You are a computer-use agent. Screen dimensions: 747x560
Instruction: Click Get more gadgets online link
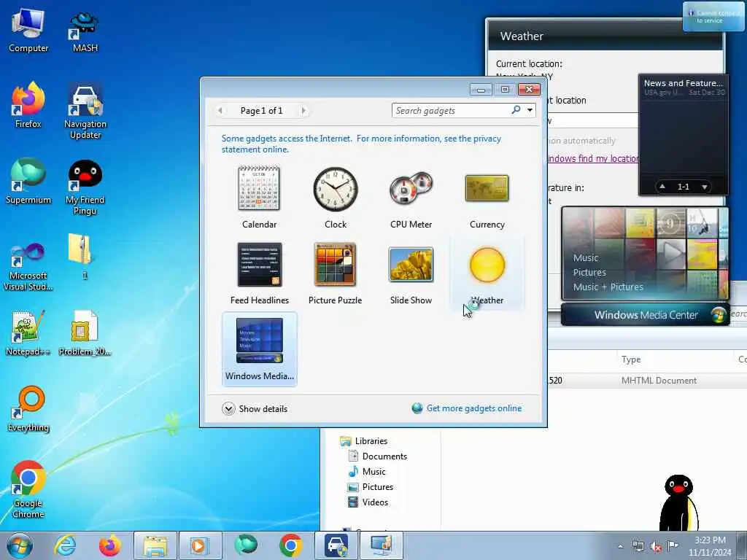[473, 408]
